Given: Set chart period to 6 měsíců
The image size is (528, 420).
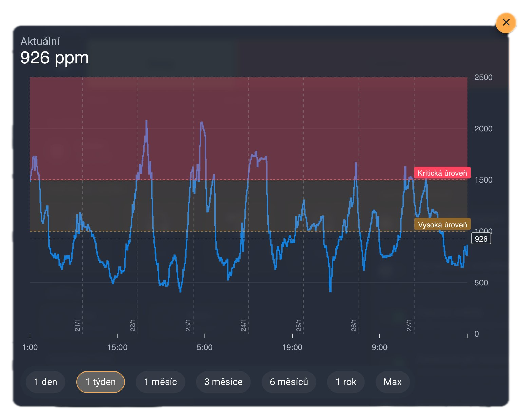Looking at the screenshot, I should point(289,382).
